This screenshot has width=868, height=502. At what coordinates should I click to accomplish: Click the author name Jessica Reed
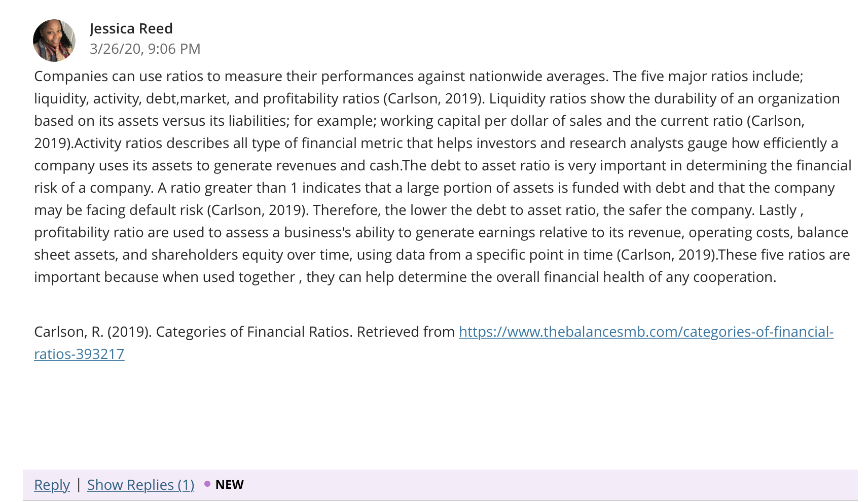click(x=131, y=28)
